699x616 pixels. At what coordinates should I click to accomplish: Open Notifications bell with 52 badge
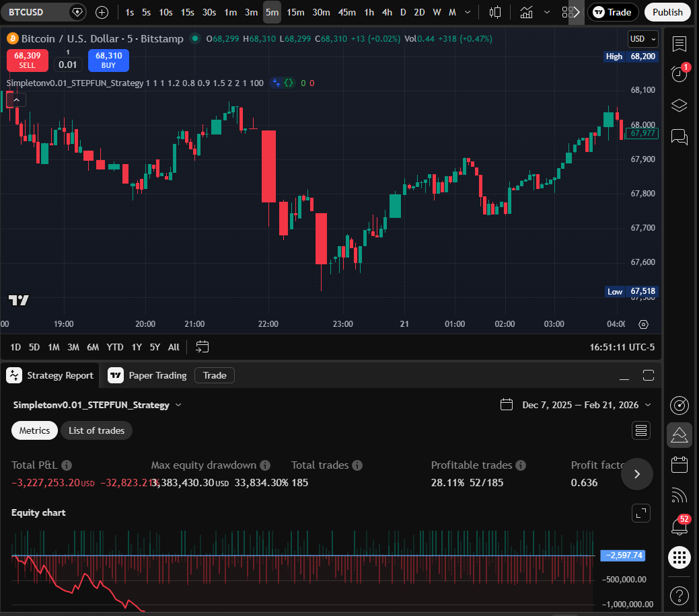pos(679,526)
